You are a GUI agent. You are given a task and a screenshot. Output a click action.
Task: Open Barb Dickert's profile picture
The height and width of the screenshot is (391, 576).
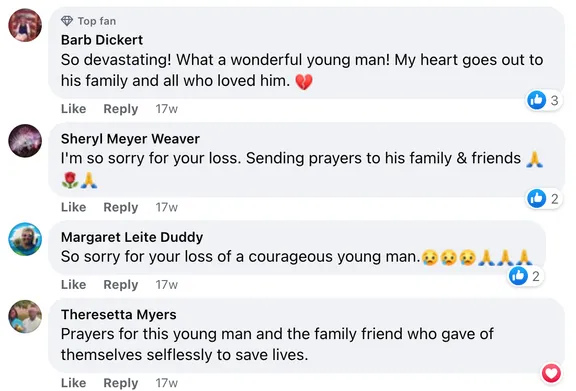tap(25, 25)
